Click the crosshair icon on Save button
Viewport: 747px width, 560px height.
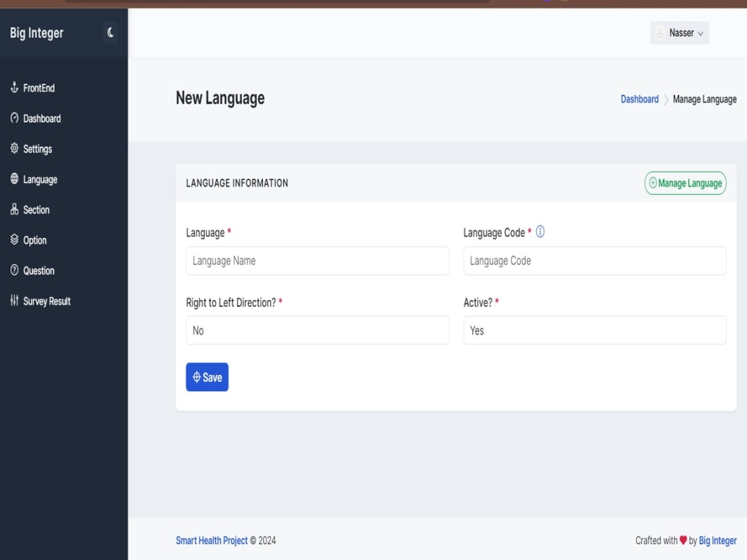(x=196, y=377)
